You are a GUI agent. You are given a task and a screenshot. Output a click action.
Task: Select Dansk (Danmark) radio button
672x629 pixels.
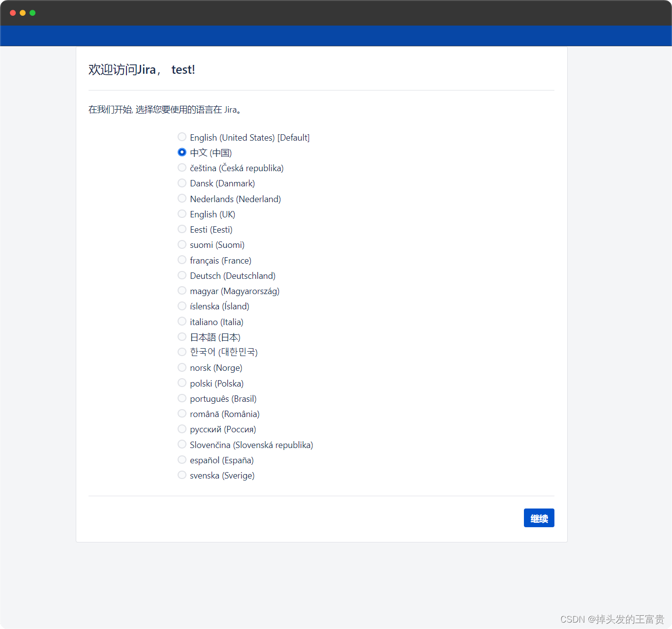tap(182, 183)
